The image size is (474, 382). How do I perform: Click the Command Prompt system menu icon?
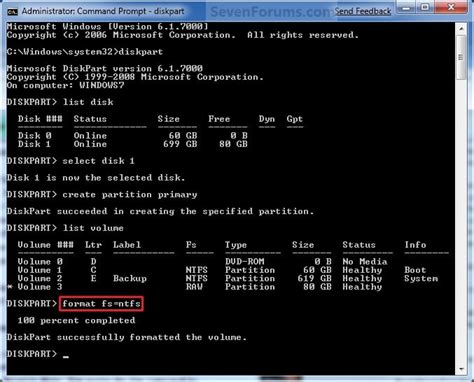point(12,12)
